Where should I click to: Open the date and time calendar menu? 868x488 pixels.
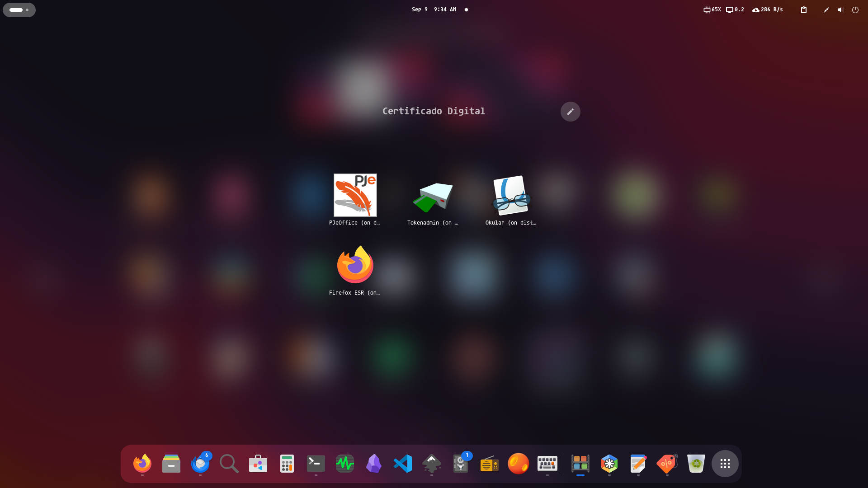pos(433,9)
